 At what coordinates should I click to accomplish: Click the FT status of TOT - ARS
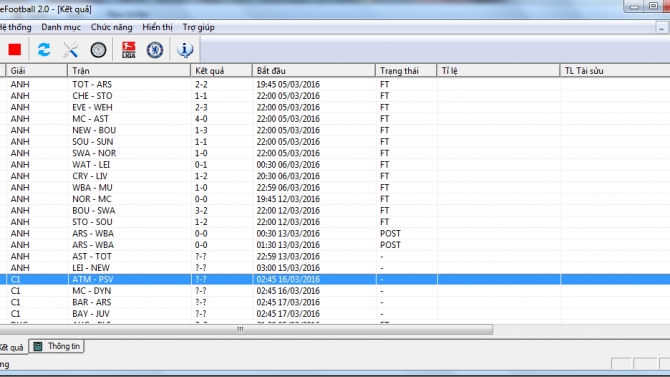tap(385, 84)
